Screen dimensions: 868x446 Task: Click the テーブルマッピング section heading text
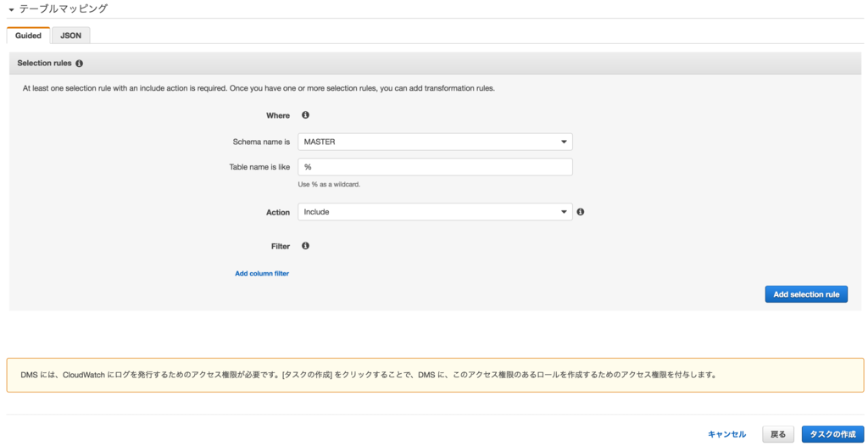[x=64, y=8]
